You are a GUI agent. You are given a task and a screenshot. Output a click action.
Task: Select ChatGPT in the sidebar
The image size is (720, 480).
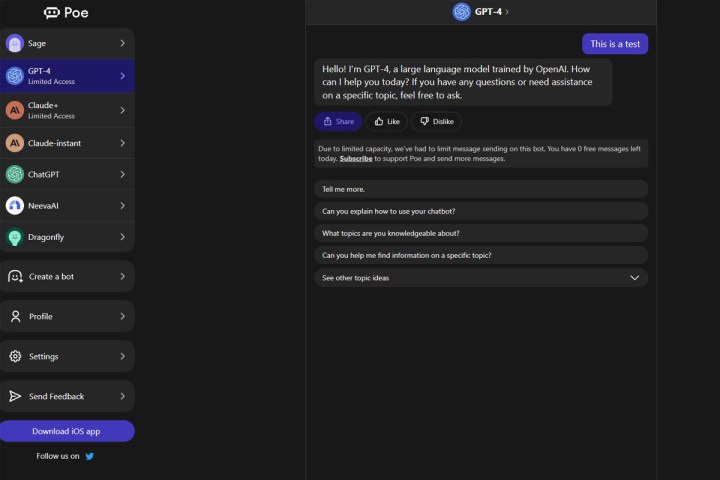click(67, 175)
